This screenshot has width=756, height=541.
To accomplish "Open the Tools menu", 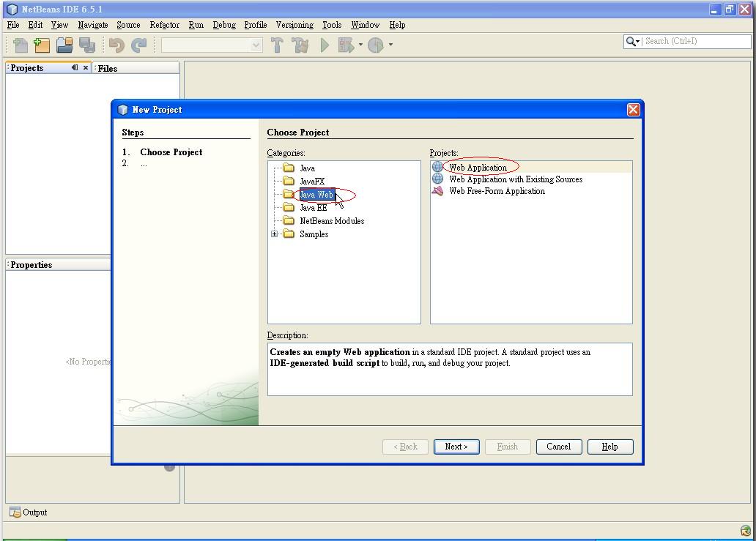I will pyautogui.click(x=332, y=25).
